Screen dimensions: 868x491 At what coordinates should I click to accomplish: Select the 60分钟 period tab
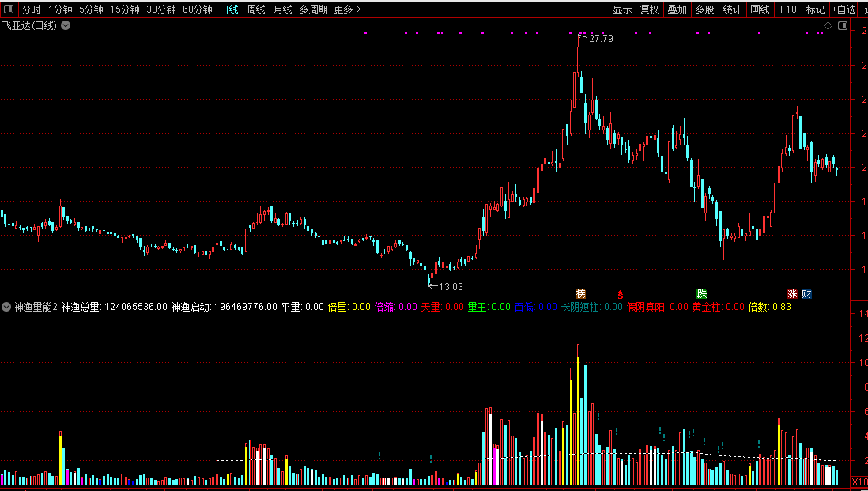pyautogui.click(x=198, y=9)
